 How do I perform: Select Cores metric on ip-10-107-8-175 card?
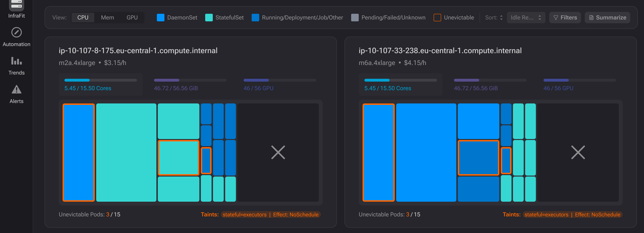click(x=100, y=85)
